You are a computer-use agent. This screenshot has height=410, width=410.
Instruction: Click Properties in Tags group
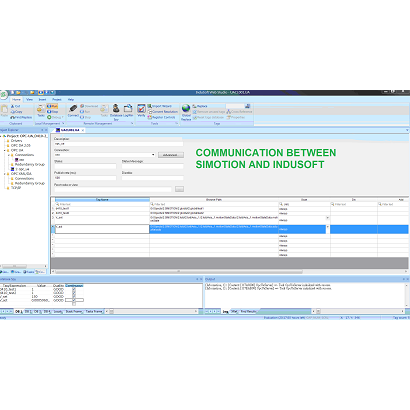(236, 117)
